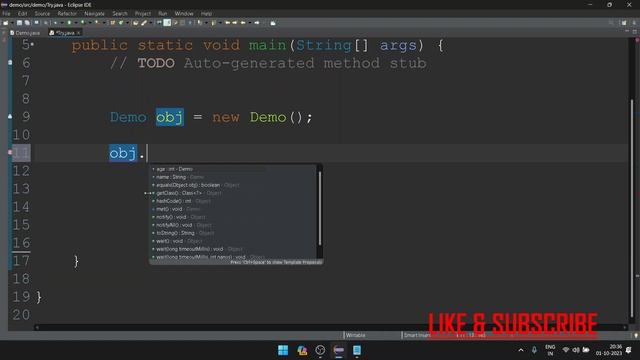Screen dimensions: 640x360
Task: Expand the Run dropdown arrow
Action: [x=76, y=23]
